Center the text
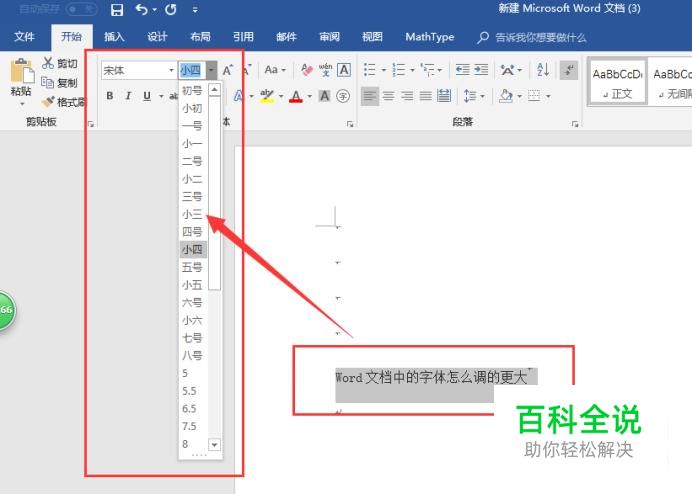The image size is (692, 494). coord(388,96)
